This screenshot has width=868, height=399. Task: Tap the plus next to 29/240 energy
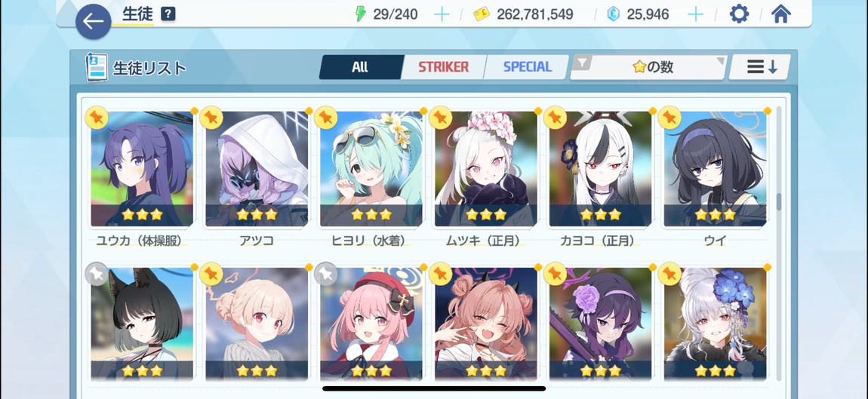tap(442, 14)
